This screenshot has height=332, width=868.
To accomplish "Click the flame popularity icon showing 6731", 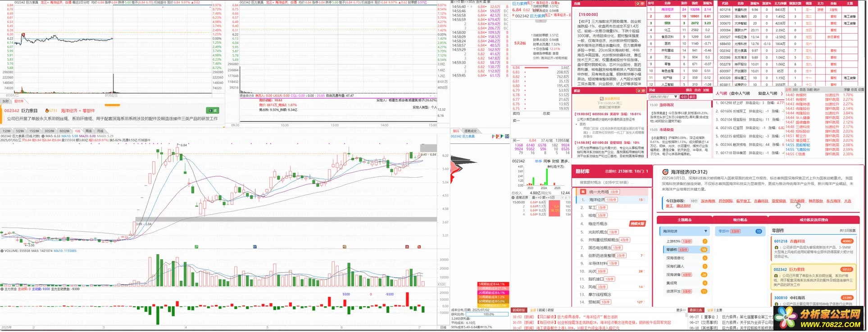I will pyautogui.click(x=47, y=111).
